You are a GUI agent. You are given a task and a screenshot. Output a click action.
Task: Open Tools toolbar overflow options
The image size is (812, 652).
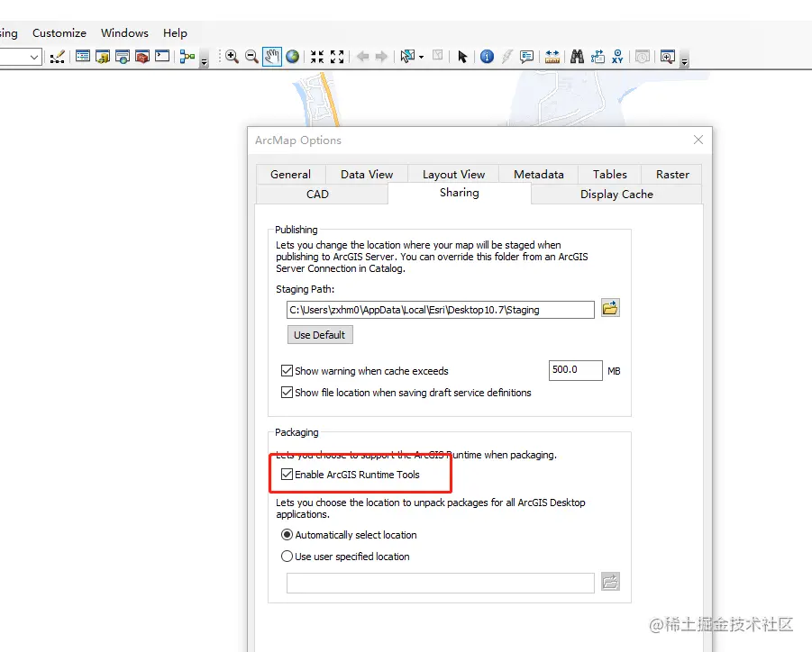(684, 59)
